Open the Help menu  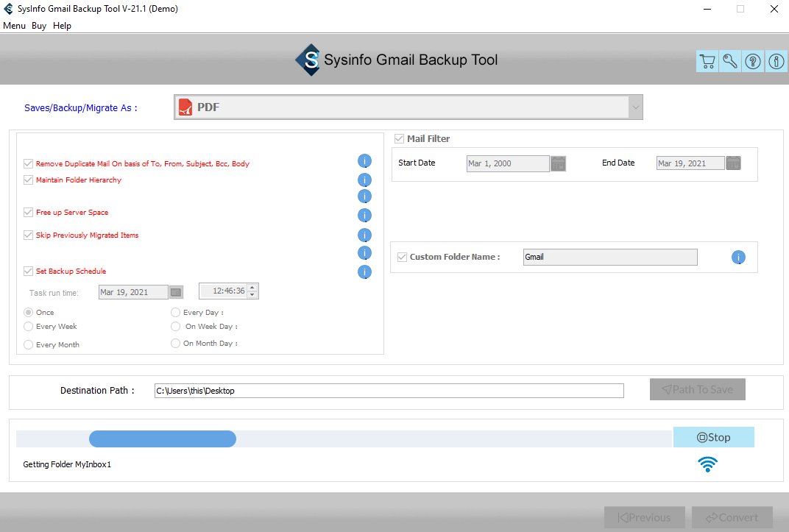(x=62, y=26)
